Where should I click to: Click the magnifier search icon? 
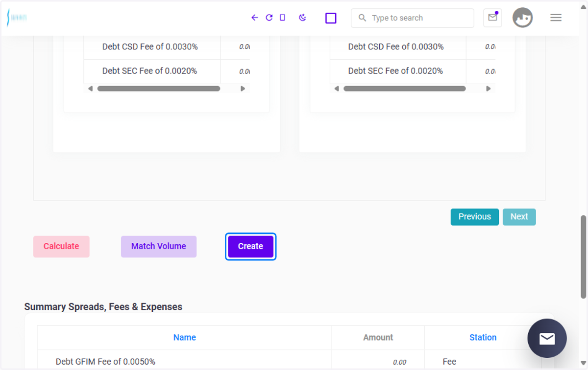coord(362,18)
